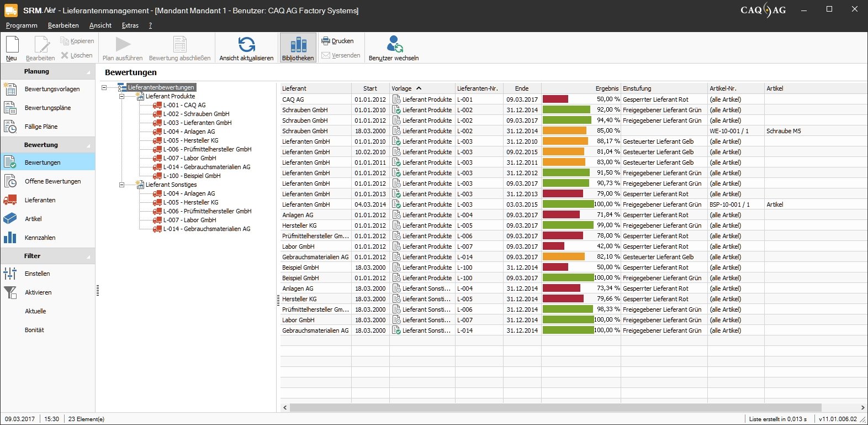The width and height of the screenshot is (868, 425).
Task: Collapse the Bewertung sidebar section
Action: [x=88, y=145]
